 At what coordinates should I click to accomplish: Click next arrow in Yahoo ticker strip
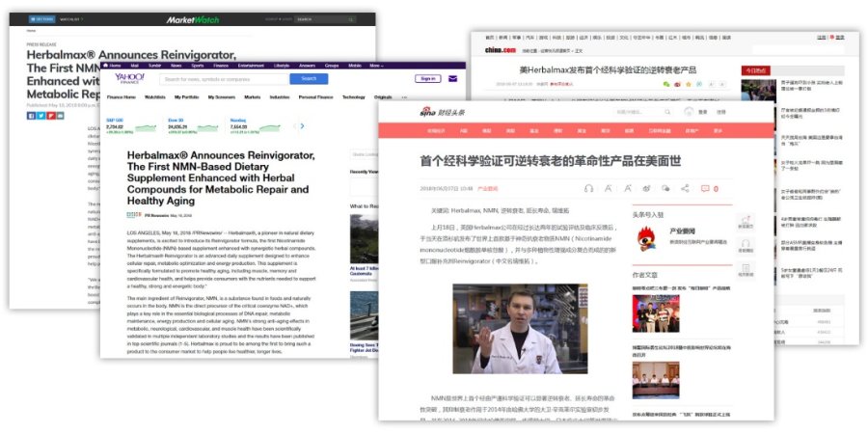[302, 126]
